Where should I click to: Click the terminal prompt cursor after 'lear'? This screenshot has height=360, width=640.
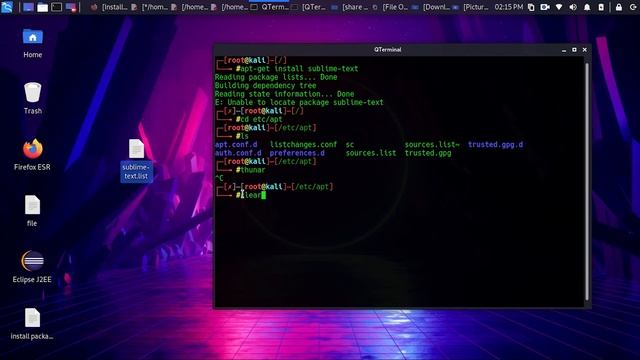tap(264, 195)
